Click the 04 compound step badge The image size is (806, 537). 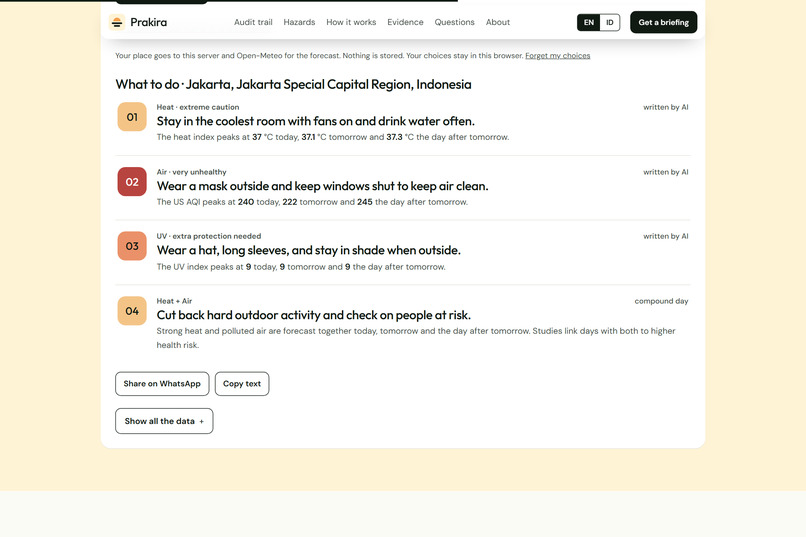coord(132,310)
